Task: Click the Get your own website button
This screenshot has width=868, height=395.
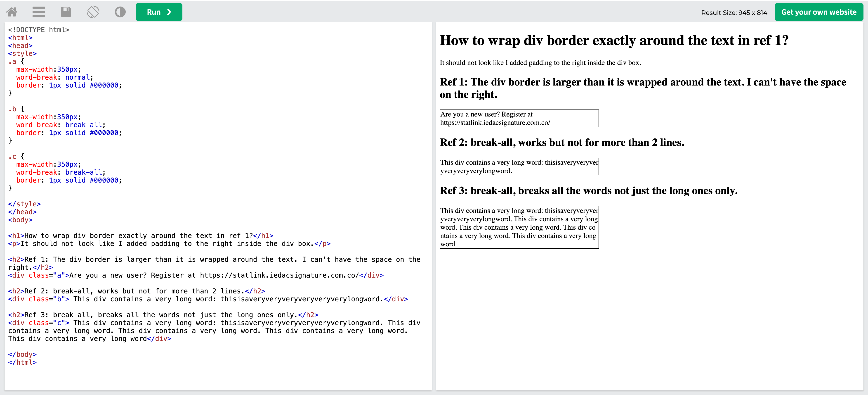Action: pos(818,12)
